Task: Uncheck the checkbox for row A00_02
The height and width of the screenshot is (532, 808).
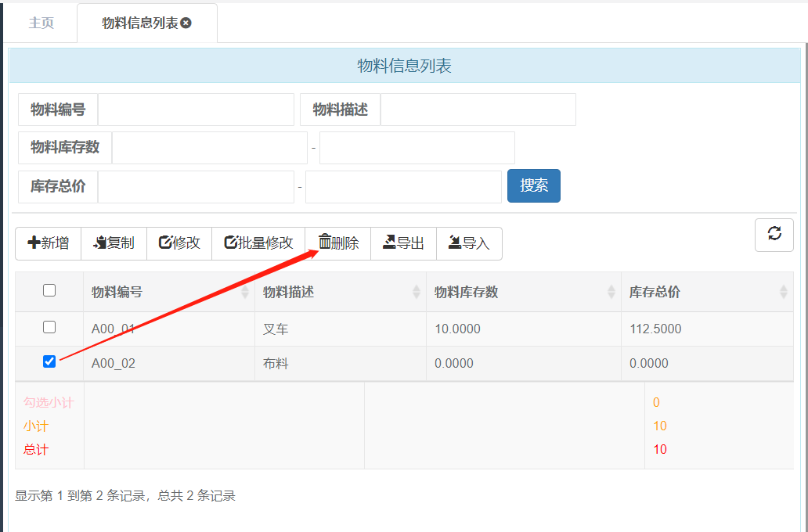Action: (49, 361)
